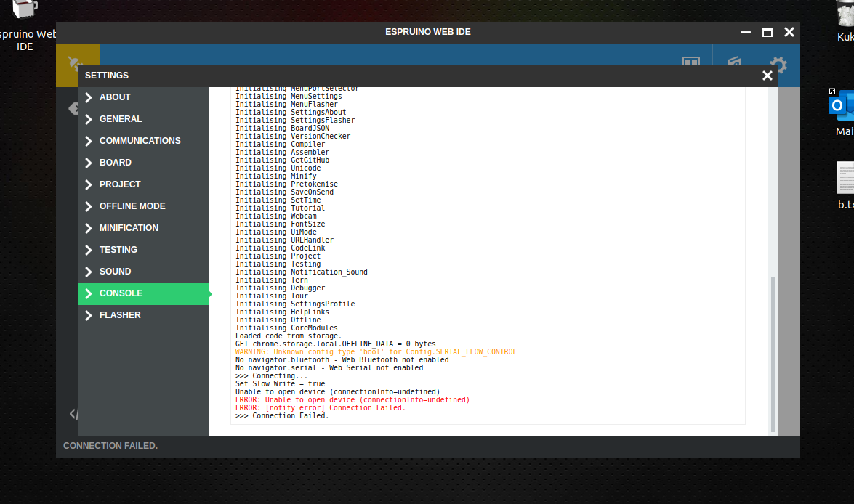Click the 'Connection Failed.' status bar text
Viewport: 854px width, 504px height.
pos(110,446)
